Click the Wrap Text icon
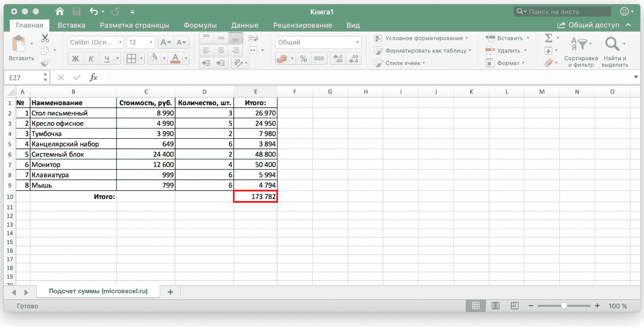This screenshot has width=644, height=327. coord(253,38)
